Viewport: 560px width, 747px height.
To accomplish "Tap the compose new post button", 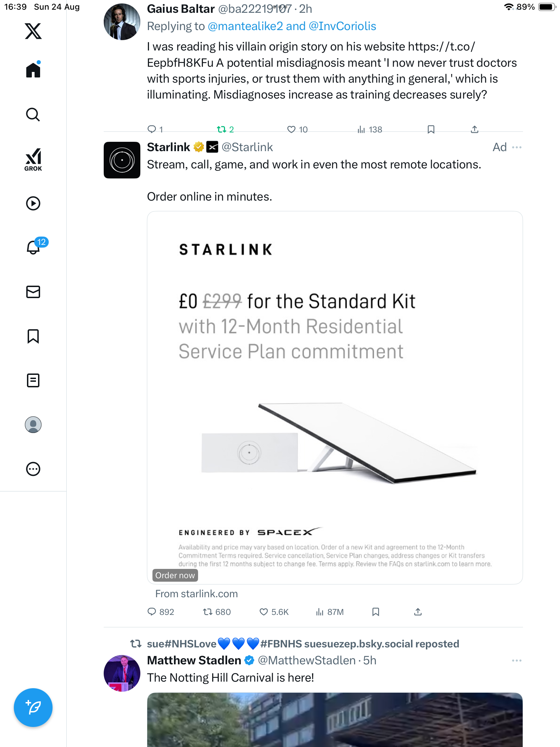I will pyautogui.click(x=33, y=708).
